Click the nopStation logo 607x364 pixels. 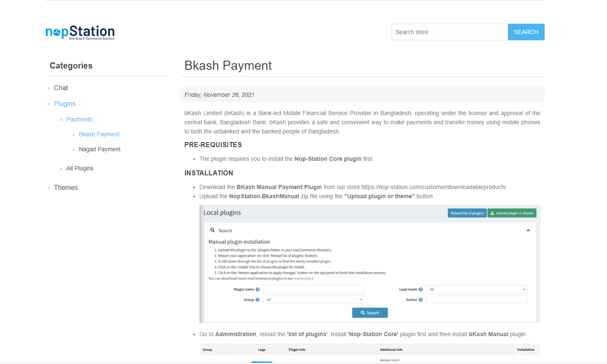tap(80, 32)
